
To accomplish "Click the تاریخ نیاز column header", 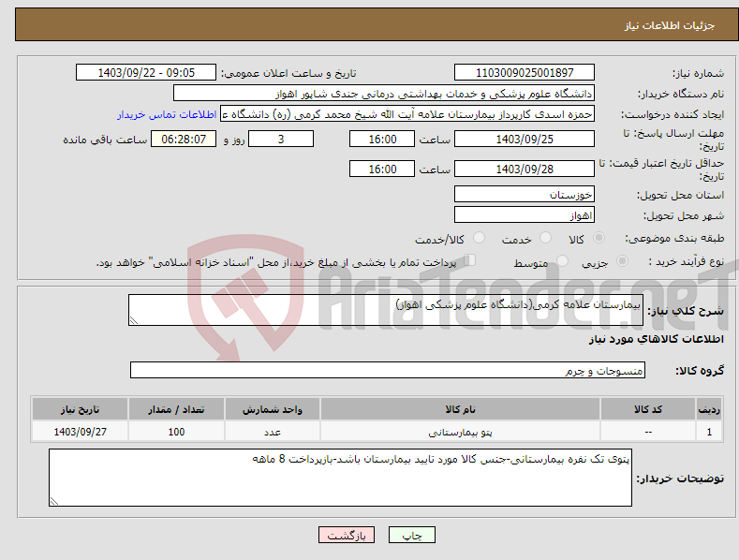I will click(81, 409).
